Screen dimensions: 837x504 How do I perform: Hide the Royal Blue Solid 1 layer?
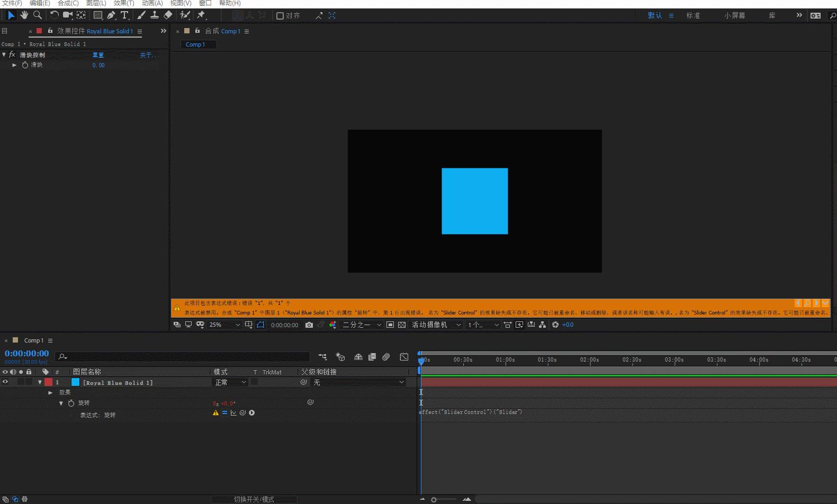(x=5, y=382)
